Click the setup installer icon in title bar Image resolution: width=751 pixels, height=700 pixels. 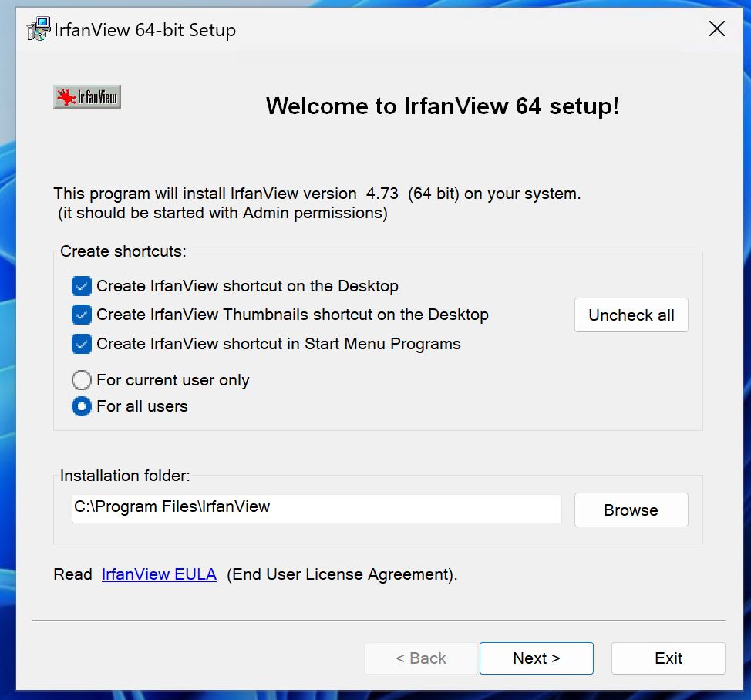[39, 29]
